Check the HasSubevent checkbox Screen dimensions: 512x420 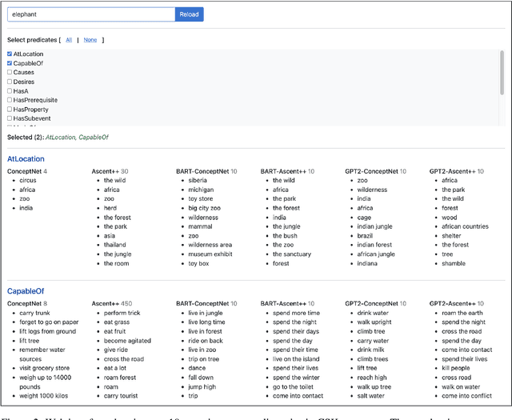point(10,118)
